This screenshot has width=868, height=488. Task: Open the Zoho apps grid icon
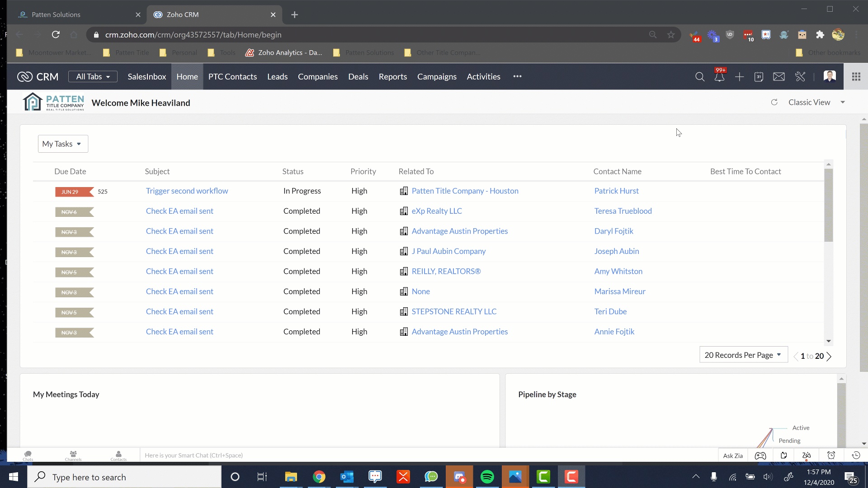(x=856, y=76)
